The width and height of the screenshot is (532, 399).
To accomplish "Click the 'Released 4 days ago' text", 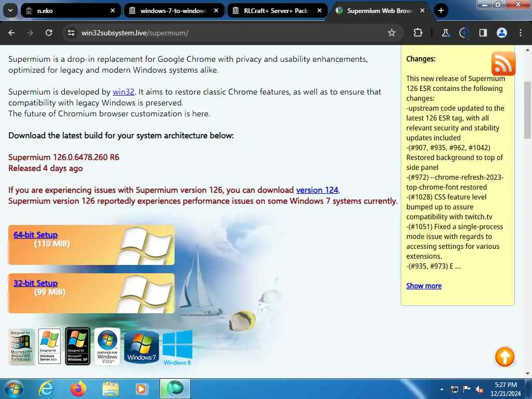I will pos(46,168).
